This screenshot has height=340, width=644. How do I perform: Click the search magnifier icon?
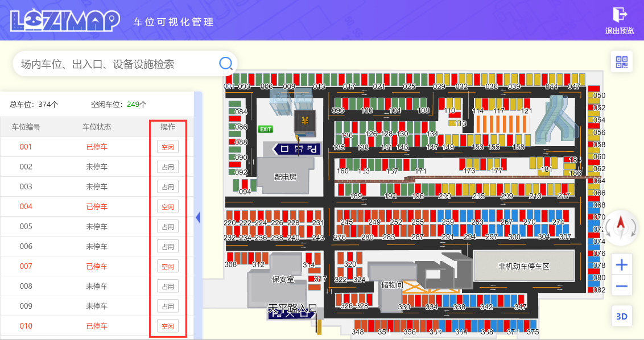coord(225,64)
